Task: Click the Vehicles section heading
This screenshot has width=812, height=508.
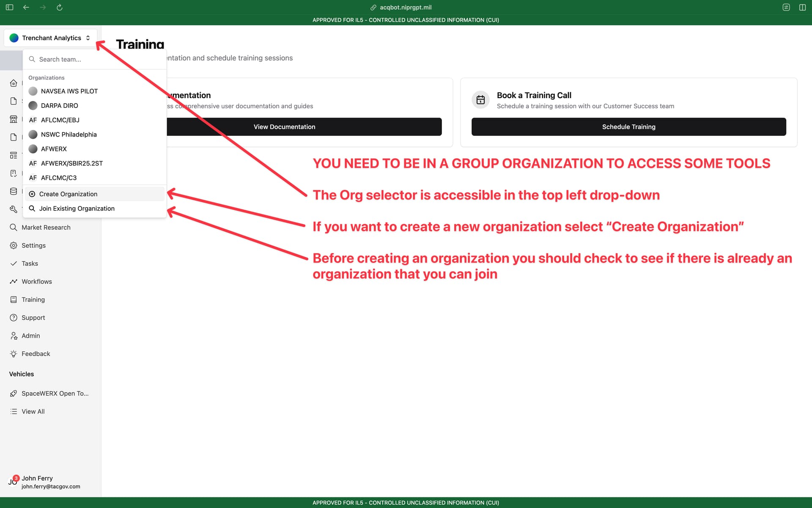Action: click(x=22, y=374)
